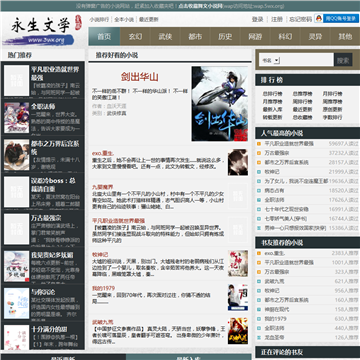
Task: Switch to the 玄幻 category tab
Action: tap(135, 36)
